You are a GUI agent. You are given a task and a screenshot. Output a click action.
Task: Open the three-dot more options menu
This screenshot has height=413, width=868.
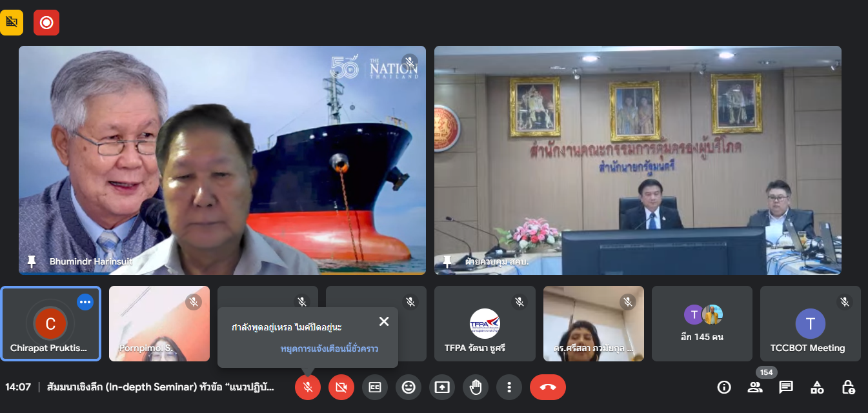pyautogui.click(x=509, y=387)
